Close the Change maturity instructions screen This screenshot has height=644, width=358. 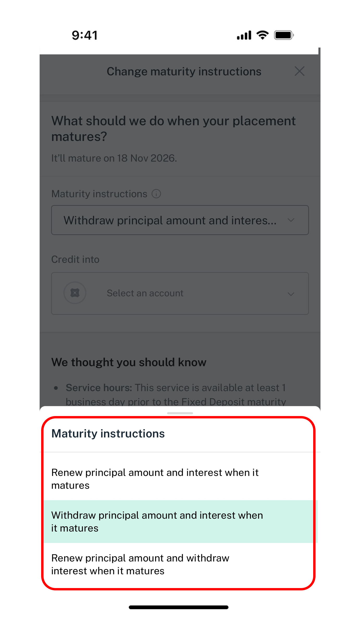point(299,71)
